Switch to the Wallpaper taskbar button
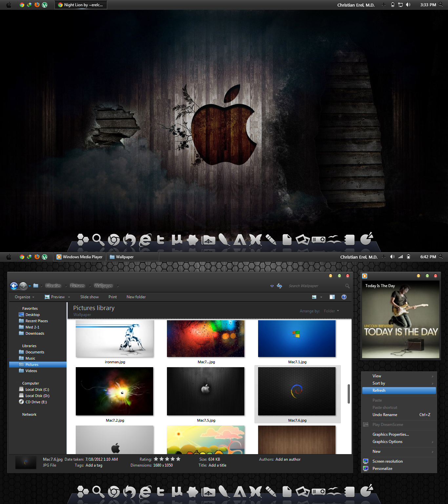Screen dimensions: 448x504 coord(132,257)
